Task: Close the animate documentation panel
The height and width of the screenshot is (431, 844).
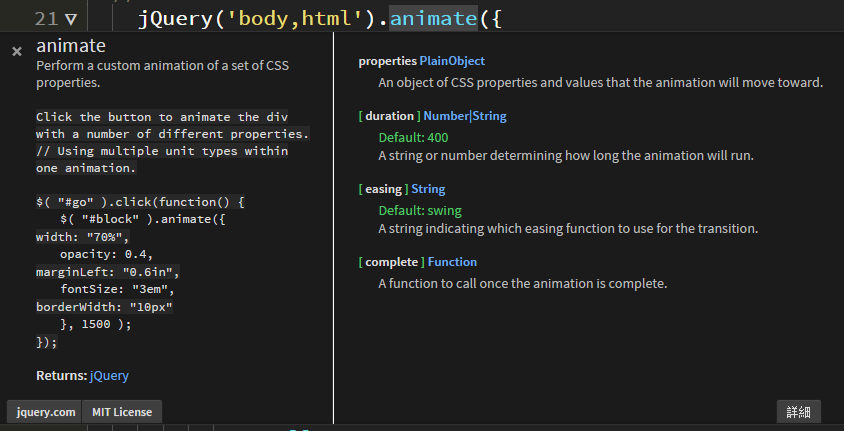Action: 16,51
